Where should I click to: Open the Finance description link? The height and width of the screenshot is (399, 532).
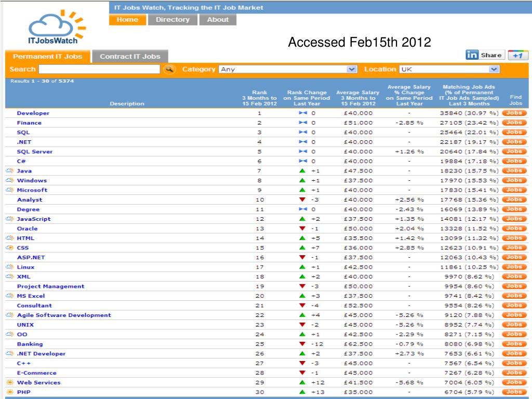click(x=29, y=123)
